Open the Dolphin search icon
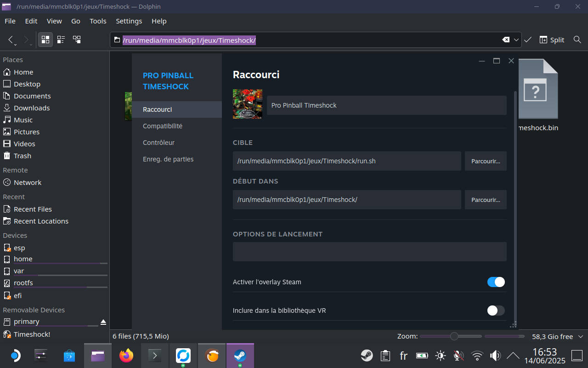 [577, 40]
